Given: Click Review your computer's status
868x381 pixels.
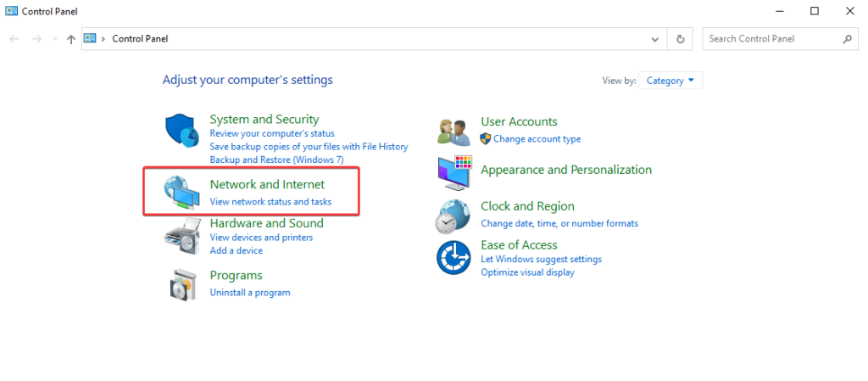Looking at the screenshot, I should pos(272,133).
